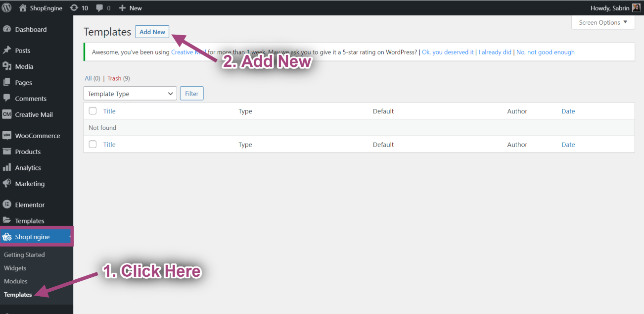This screenshot has width=644, height=314.
Task: Select the footer row Title checkbox
Action: 92,144
